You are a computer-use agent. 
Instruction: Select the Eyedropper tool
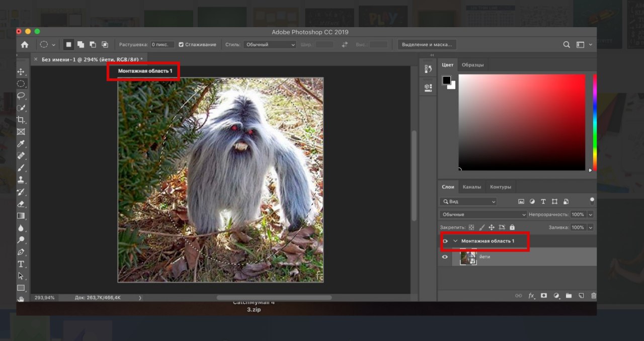pos(21,144)
